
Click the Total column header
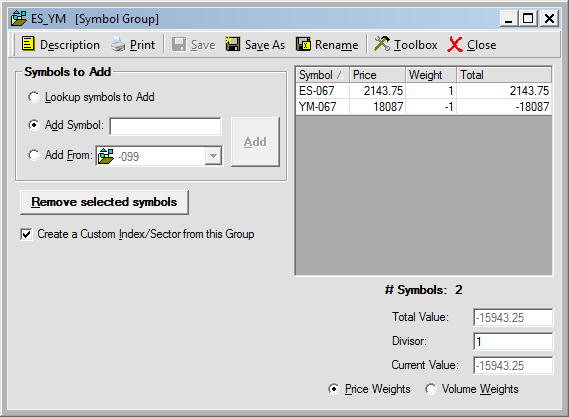(504, 75)
